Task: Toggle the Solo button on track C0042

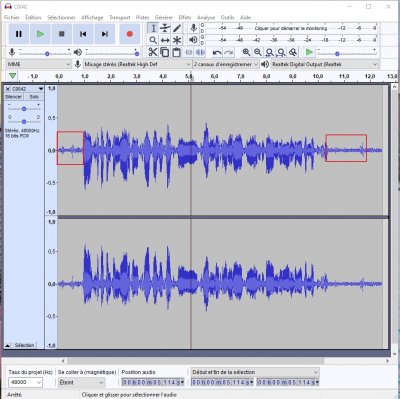Action: click(34, 97)
